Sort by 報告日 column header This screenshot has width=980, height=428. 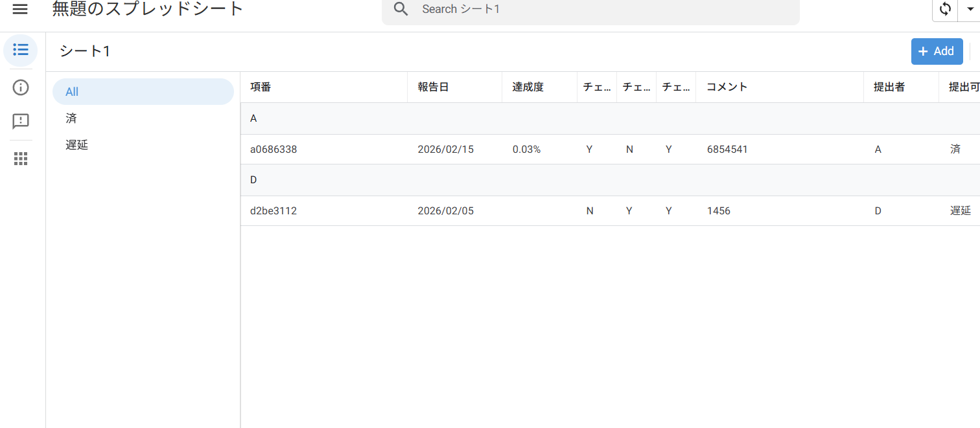click(433, 87)
